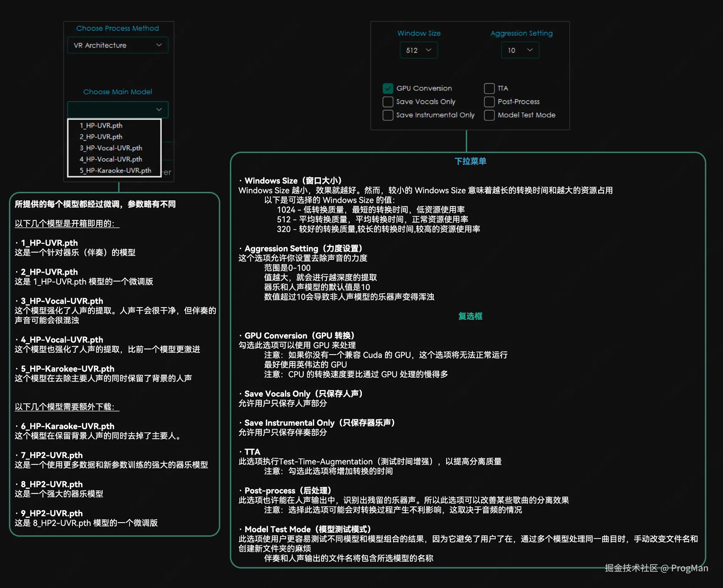Click the 下拉菜单 section heading
This screenshot has height=588, width=723.
click(470, 161)
